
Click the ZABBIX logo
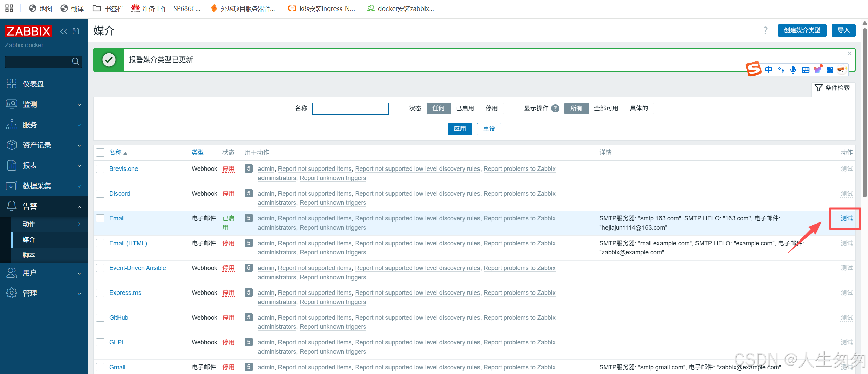pos(28,31)
